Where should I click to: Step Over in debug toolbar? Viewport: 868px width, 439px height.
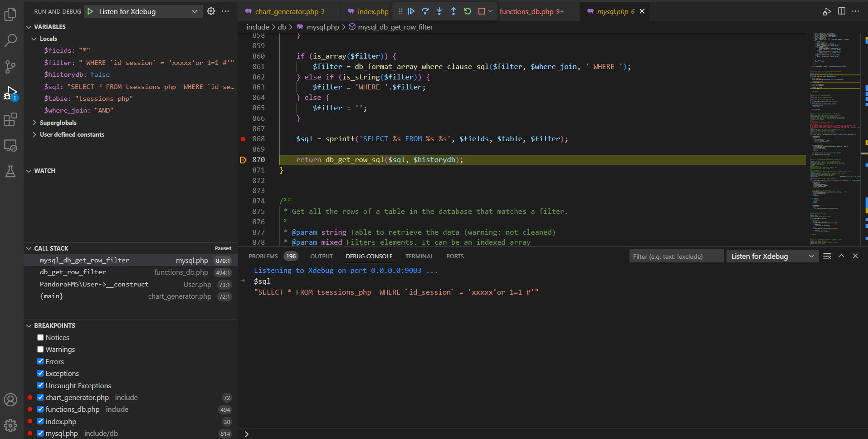[x=425, y=11]
